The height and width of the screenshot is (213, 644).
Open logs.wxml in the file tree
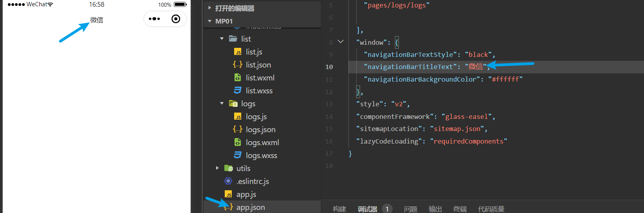coord(262,142)
